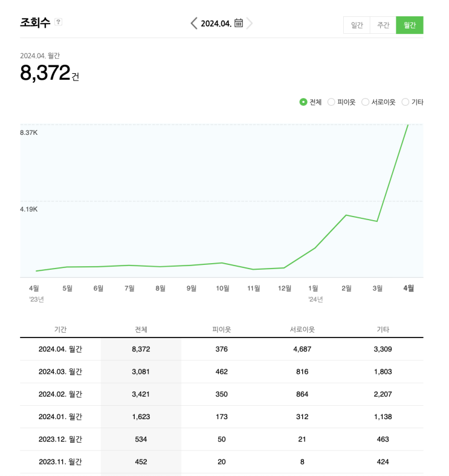449x476 pixels.
Task: Click the 조회수 heading
Action: 35,22
